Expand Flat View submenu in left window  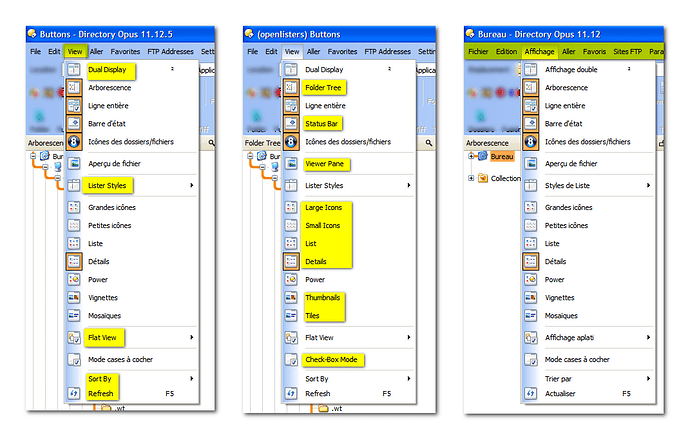[x=191, y=337]
